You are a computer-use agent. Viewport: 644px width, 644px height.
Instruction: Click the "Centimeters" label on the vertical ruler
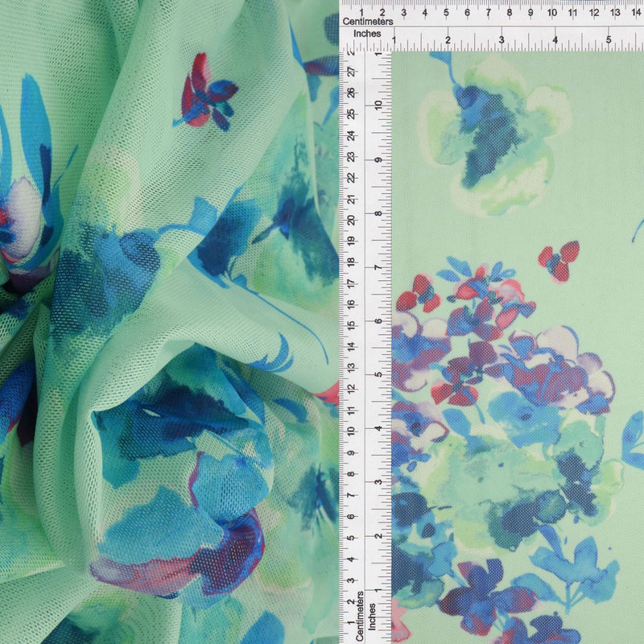[x=360, y=616]
